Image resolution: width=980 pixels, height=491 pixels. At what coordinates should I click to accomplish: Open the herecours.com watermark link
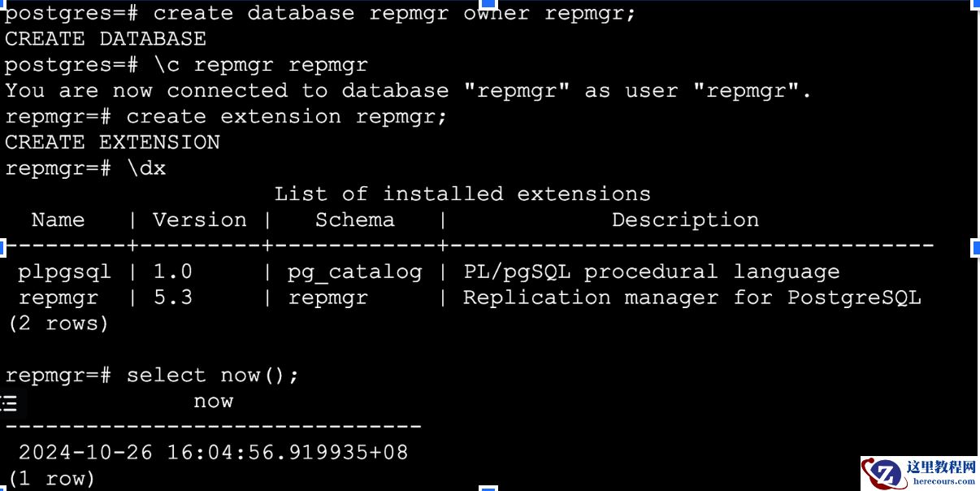point(943,481)
